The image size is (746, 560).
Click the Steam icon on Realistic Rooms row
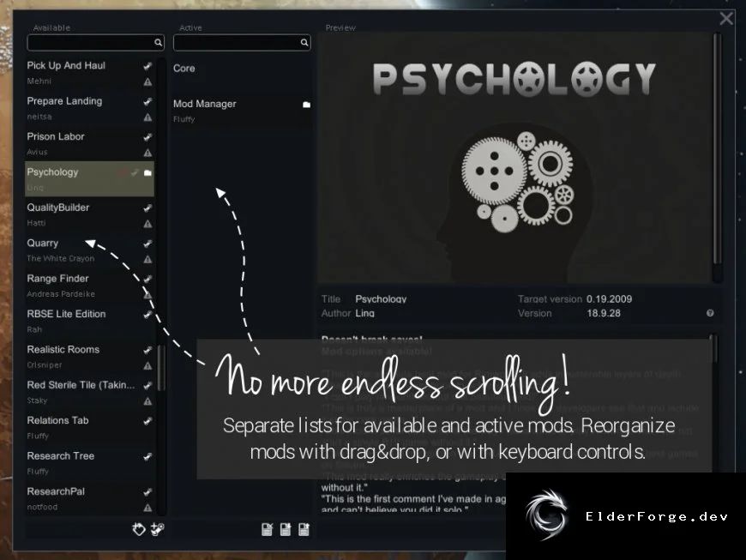(x=147, y=350)
